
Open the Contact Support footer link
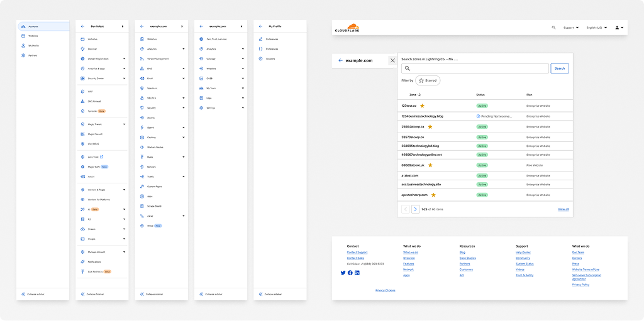point(357,253)
